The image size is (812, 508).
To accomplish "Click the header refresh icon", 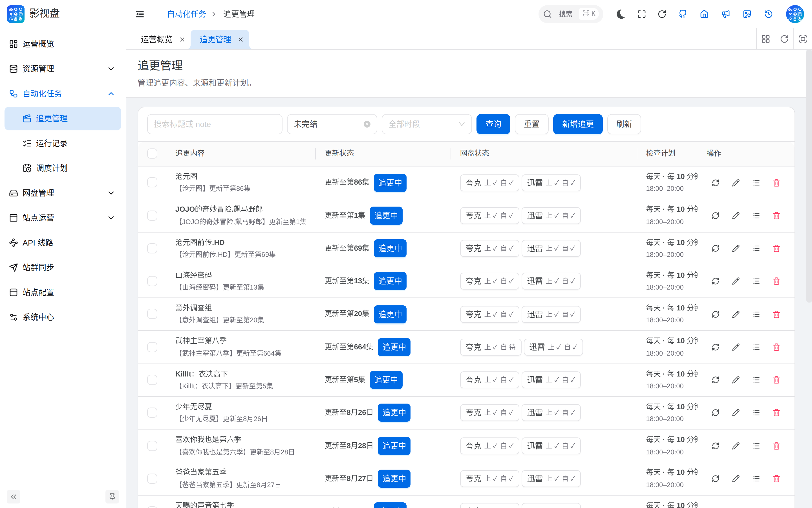I will coord(662,14).
